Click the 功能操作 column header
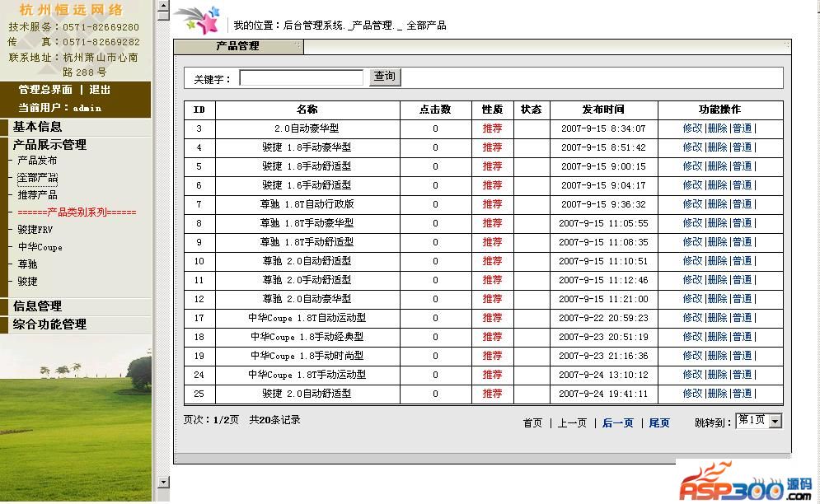Viewport: 820px width, 504px height. (719, 110)
